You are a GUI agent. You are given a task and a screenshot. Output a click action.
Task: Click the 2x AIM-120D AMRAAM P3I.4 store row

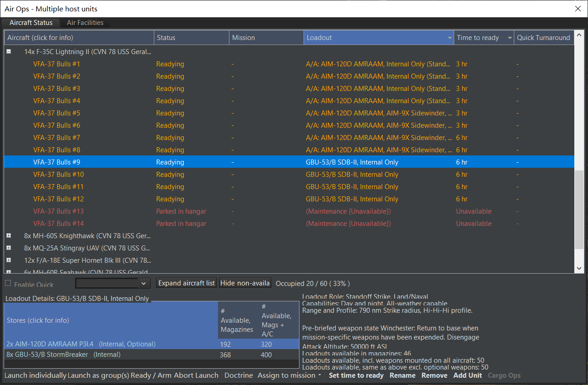[x=152, y=344]
